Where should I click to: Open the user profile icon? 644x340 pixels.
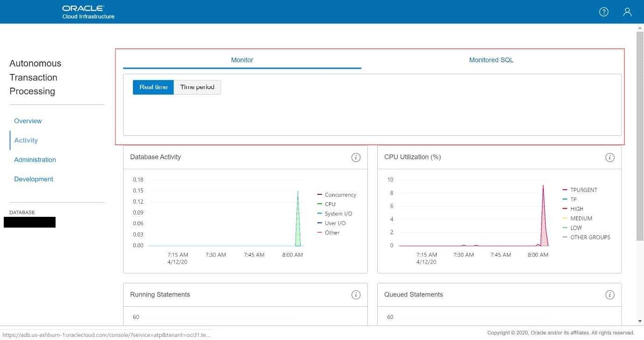tap(627, 12)
